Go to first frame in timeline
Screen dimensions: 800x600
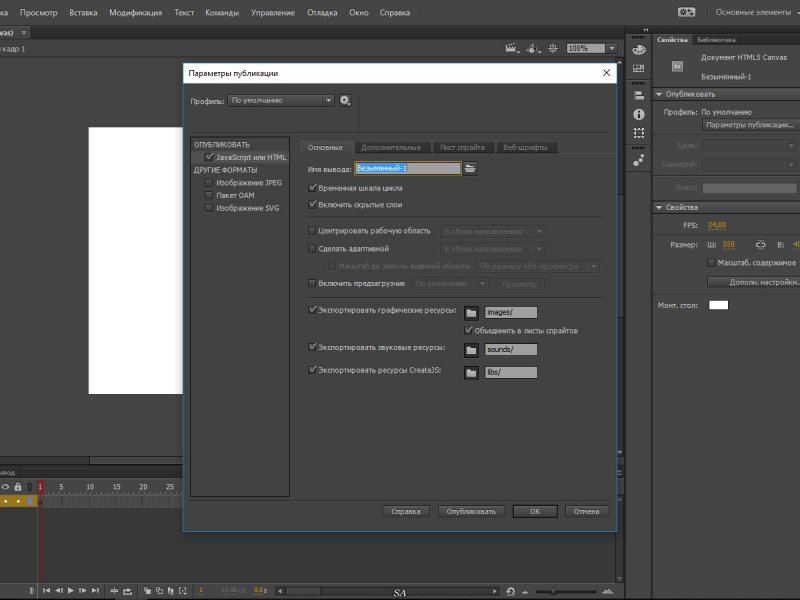[46, 591]
